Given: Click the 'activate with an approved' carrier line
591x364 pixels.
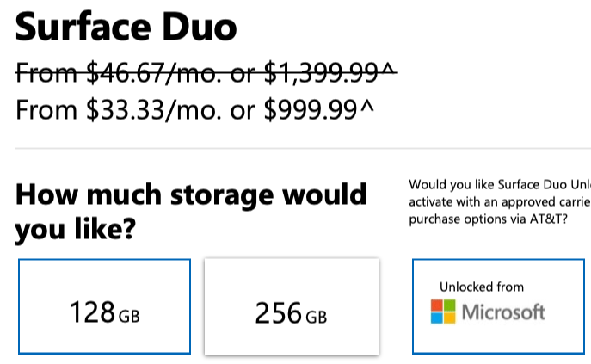Looking at the screenshot, I should (499, 203).
